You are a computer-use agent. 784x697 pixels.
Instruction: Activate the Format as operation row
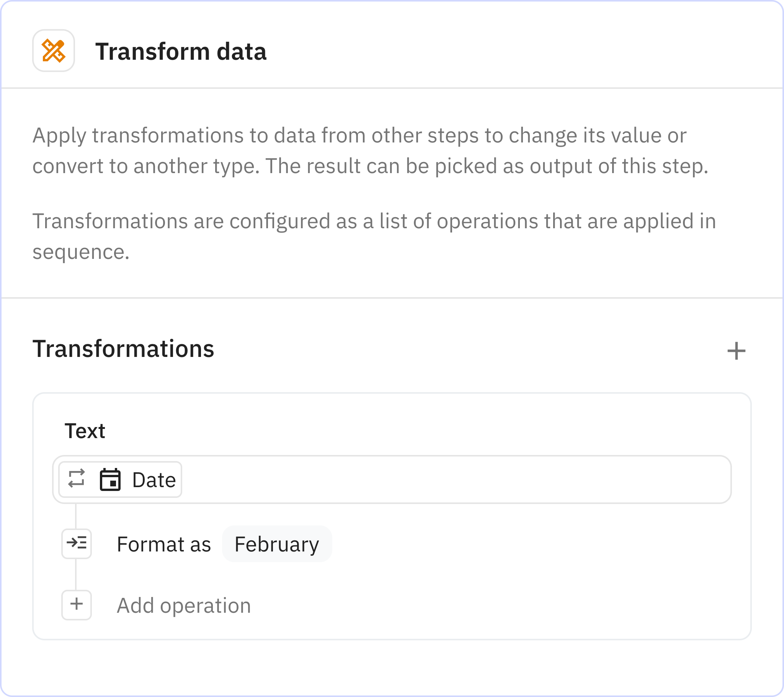164,544
